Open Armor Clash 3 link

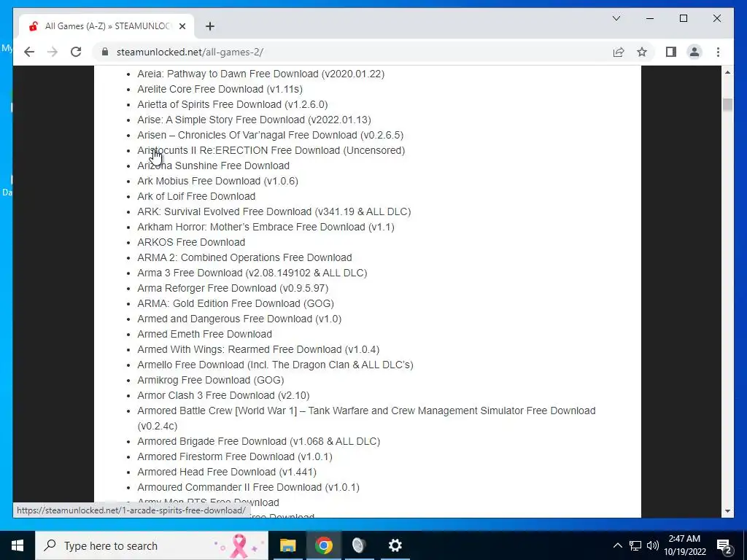223,395
